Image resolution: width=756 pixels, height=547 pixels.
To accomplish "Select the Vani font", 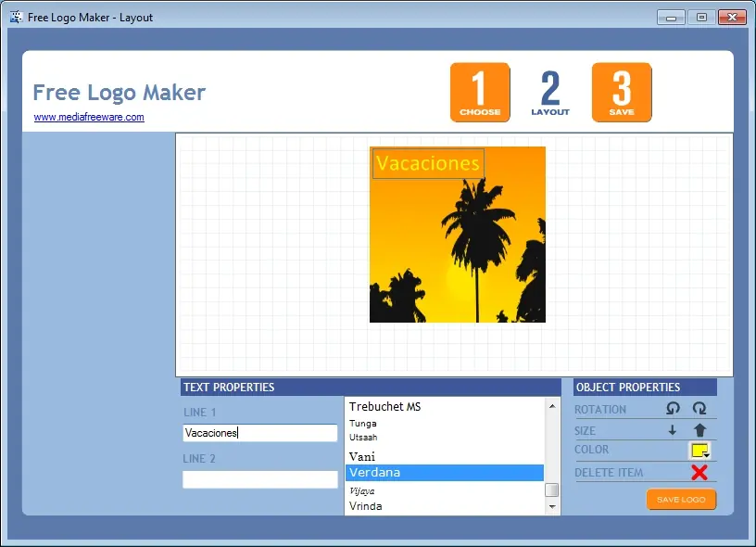I will (444, 456).
